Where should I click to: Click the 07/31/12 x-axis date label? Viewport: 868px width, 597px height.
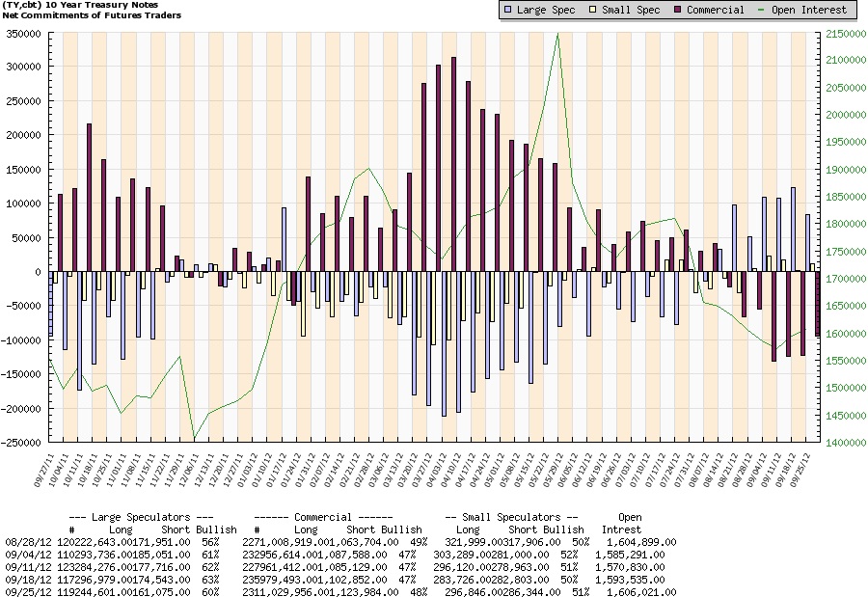[x=684, y=471]
